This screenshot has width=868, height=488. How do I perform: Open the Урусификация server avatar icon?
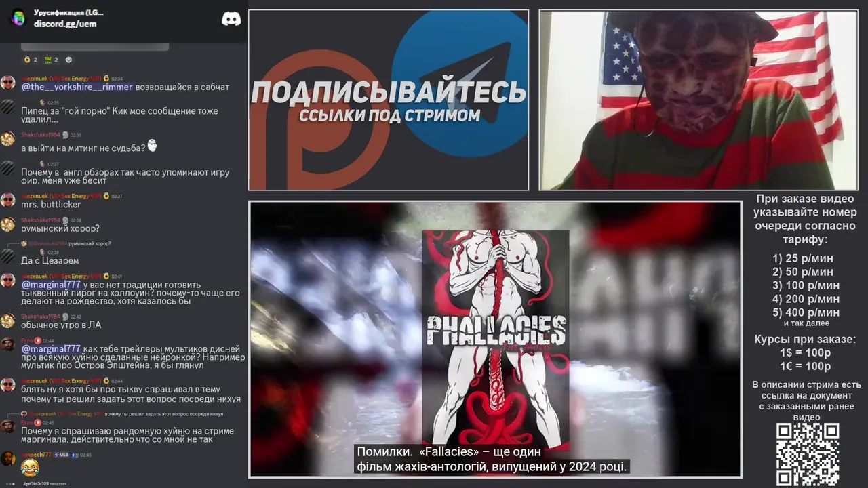(x=18, y=18)
